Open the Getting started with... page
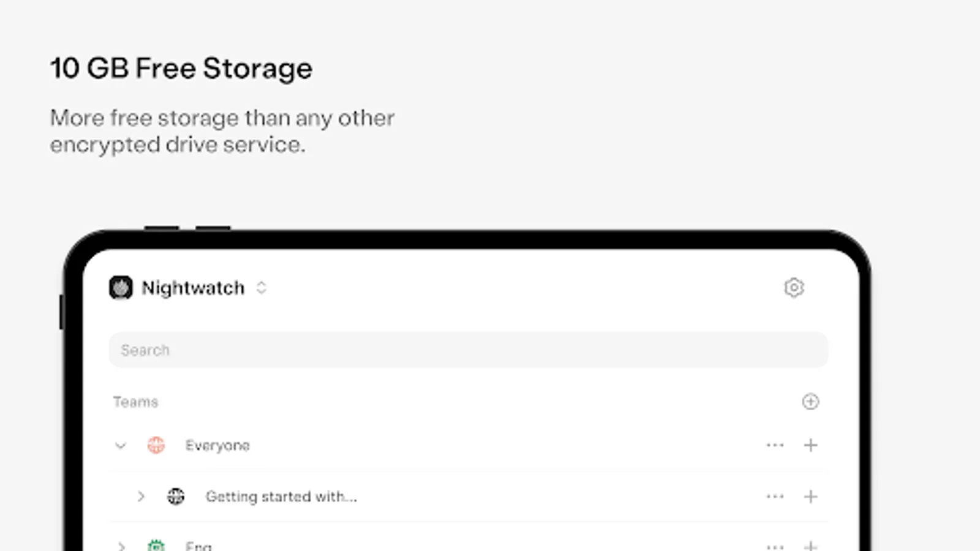Screen dimensions: 980x551 pos(281,497)
